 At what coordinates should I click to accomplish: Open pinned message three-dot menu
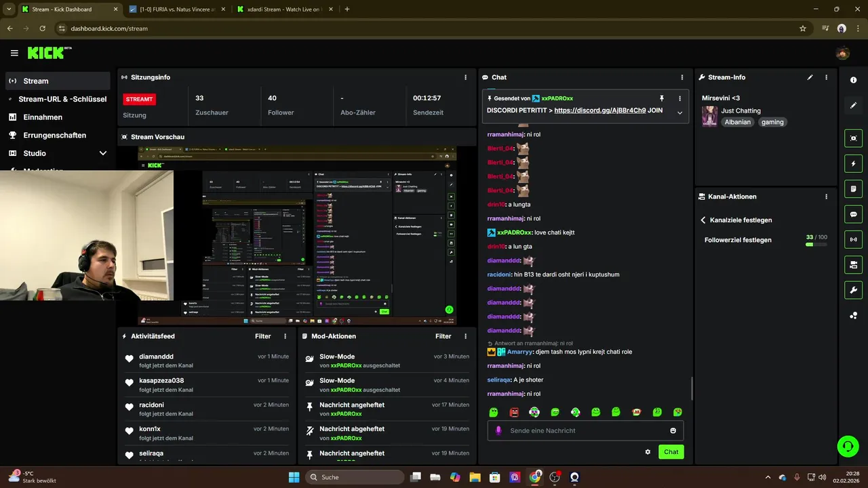pos(679,98)
